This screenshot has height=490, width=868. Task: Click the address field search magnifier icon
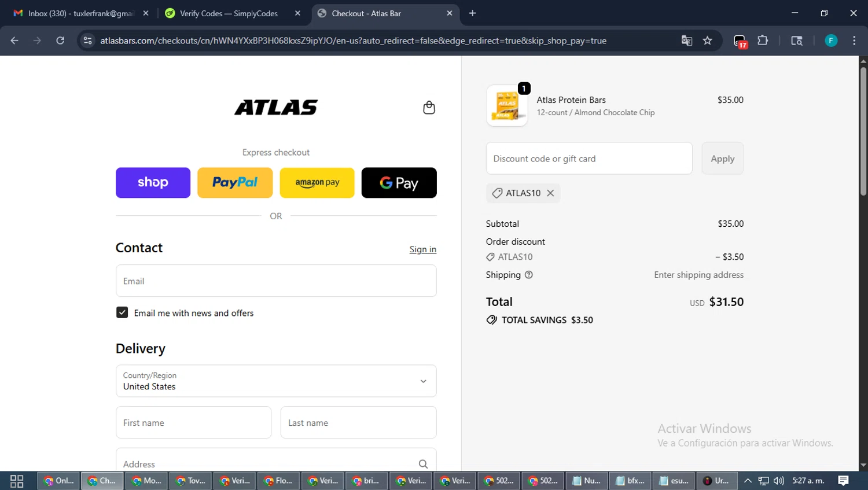[423, 464]
